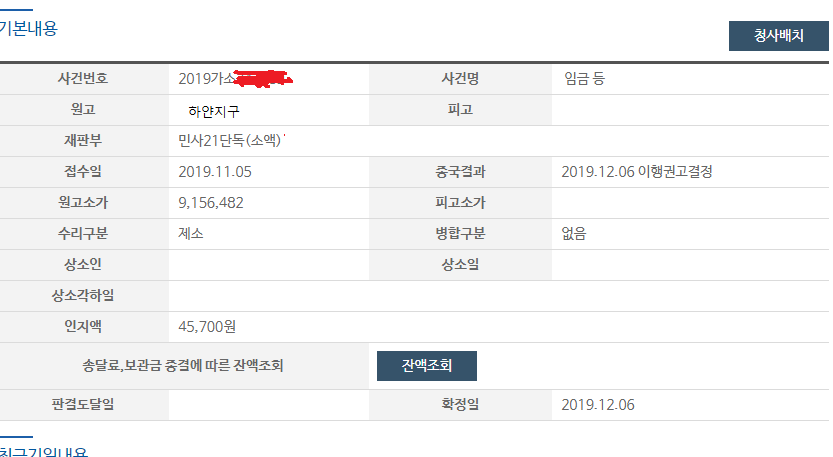833x457 pixels.
Task: Click the 판결도달일 label cell
Action: pos(84,404)
